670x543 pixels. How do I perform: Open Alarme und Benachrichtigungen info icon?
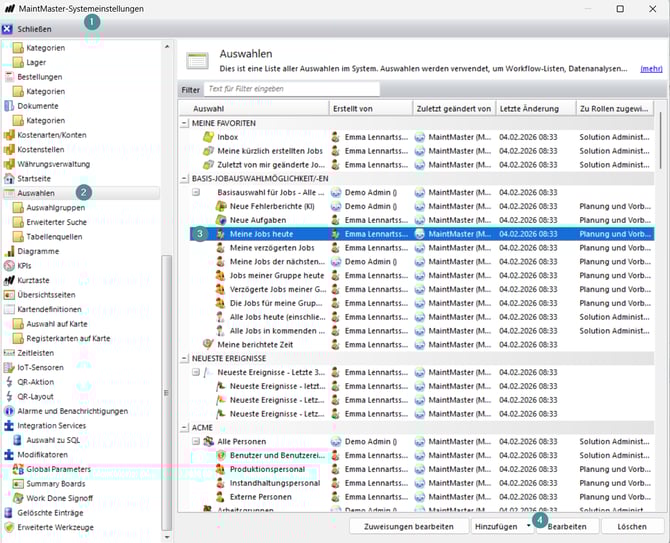[9, 411]
